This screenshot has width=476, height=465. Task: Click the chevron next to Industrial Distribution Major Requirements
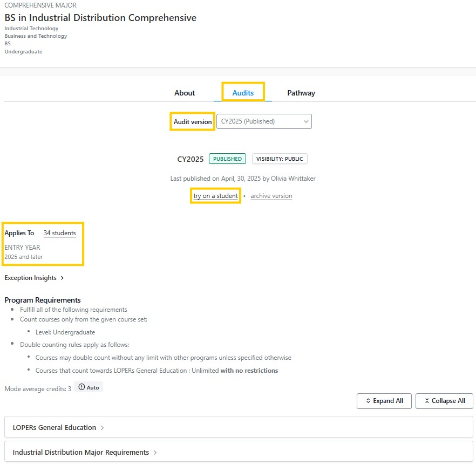155,453
